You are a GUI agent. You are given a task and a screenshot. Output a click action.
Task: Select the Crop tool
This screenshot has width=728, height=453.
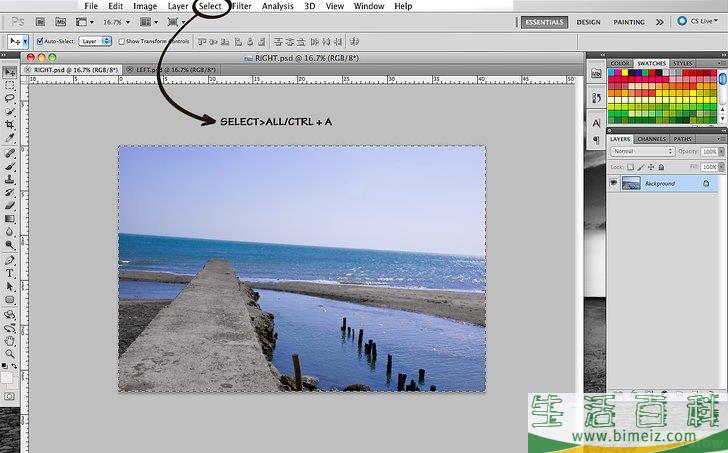(x=10, y=125)
